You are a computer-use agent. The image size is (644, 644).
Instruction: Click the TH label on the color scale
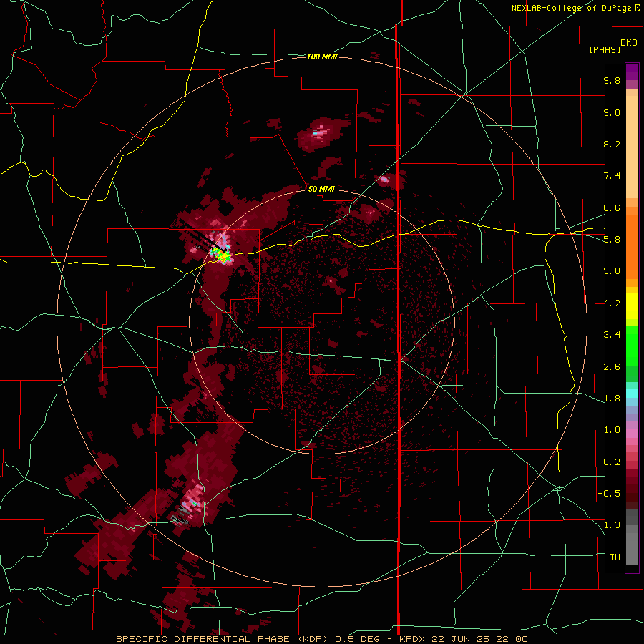(615, 557)
